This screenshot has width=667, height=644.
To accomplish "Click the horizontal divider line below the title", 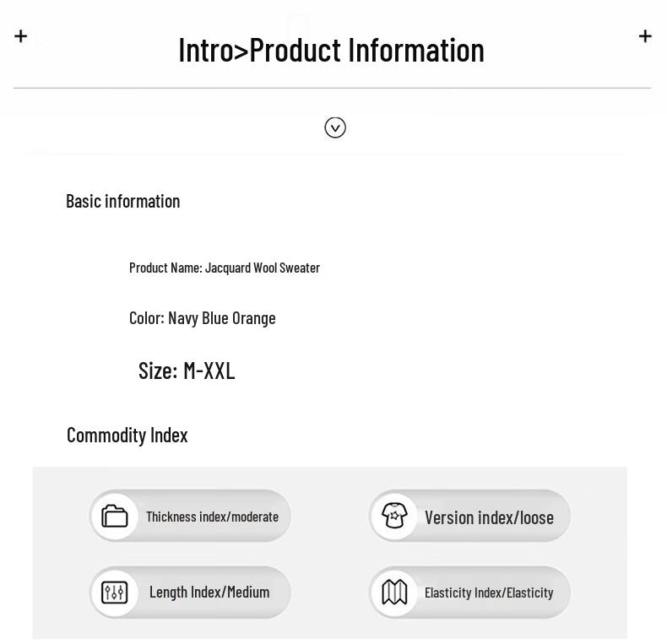I will point(332,88).
